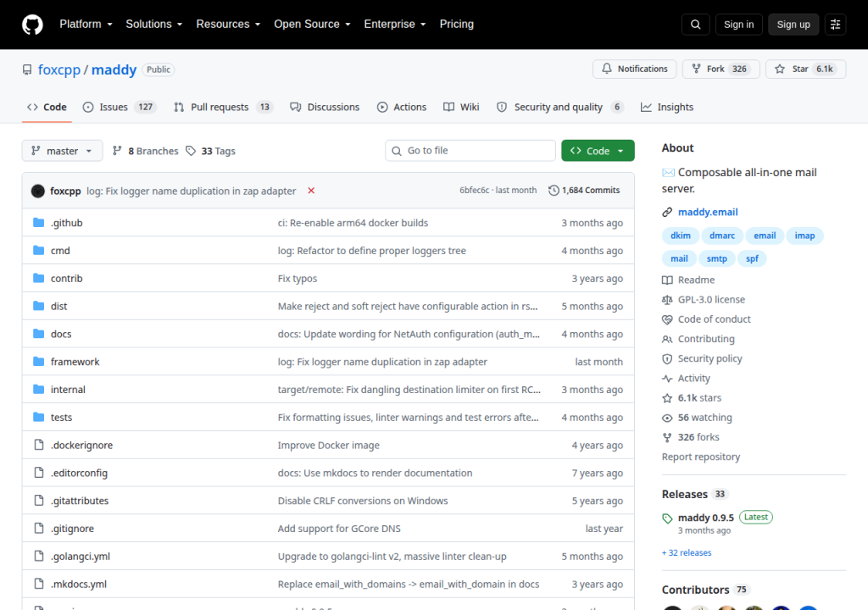Image resolution: width=868 pixels, height=610 pixels.
Task: Fork the repository with Fork button
Action: (721, 69)
